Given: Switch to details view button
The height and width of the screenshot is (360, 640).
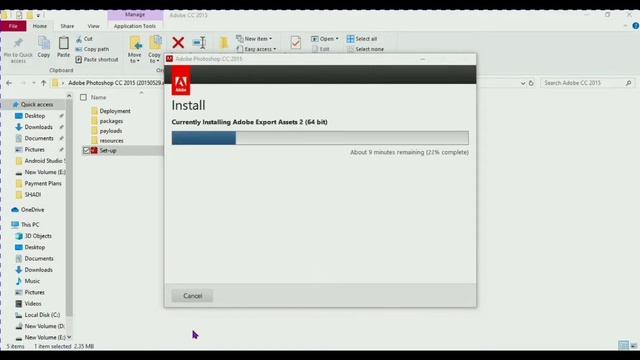Looking at the screenshot, I should click(x=623, y=346).
